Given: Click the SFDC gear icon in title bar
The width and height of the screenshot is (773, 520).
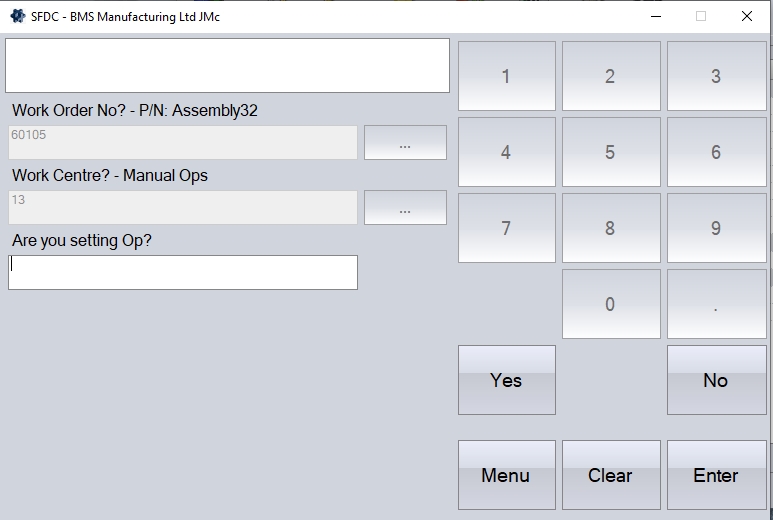Looking at the screenshot, I should tap(17, 16).
